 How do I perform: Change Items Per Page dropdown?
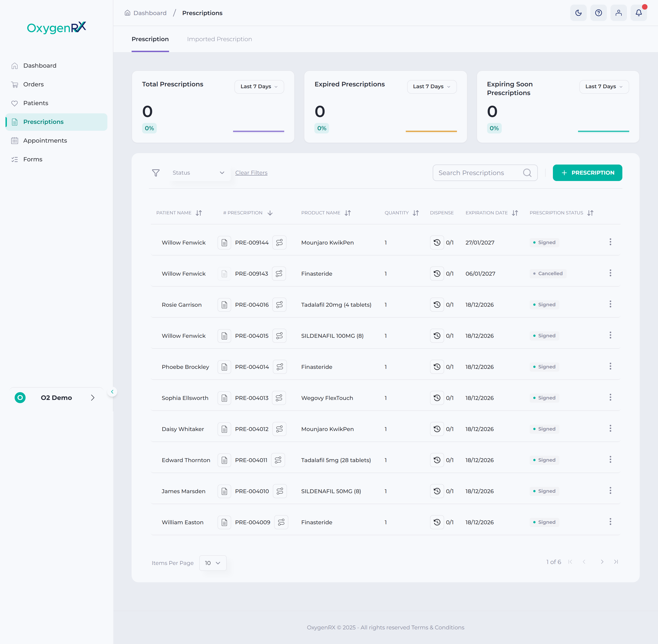click(x=213, y=563)
